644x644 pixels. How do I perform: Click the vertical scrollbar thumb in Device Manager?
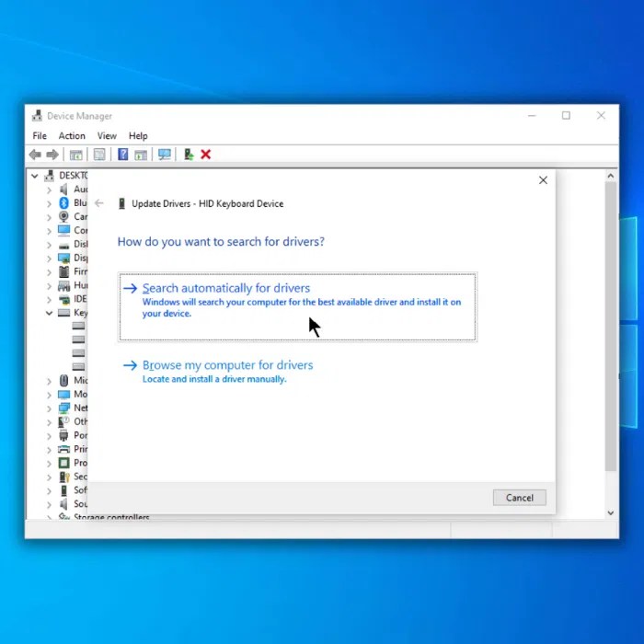pyautogui.click(x=610, y=327)
